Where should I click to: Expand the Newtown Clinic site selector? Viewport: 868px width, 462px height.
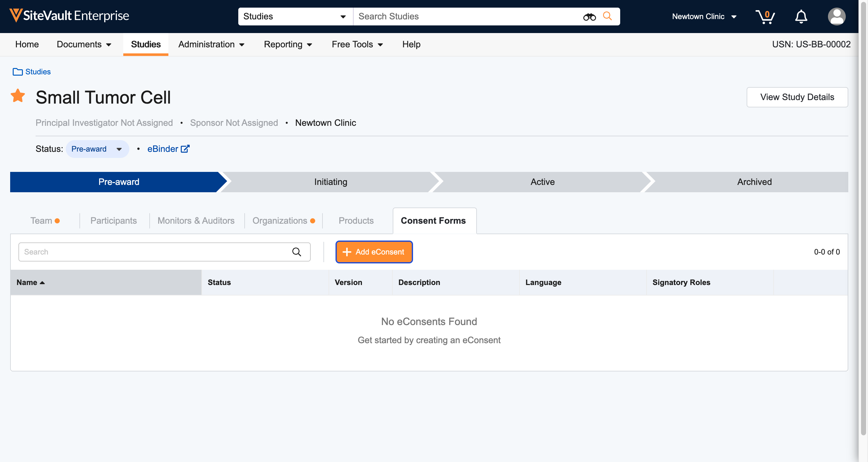(704, 17)
